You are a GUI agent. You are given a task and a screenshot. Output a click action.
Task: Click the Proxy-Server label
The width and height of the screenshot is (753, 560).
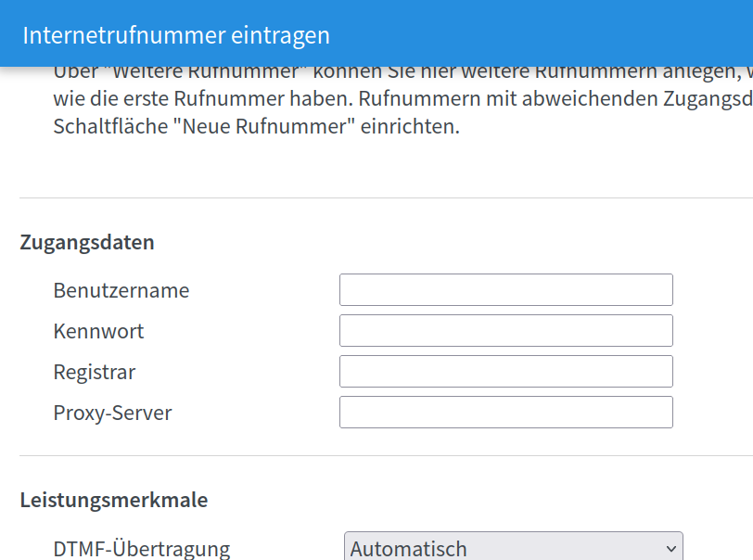pyautogui.click(x=112, y=413)
